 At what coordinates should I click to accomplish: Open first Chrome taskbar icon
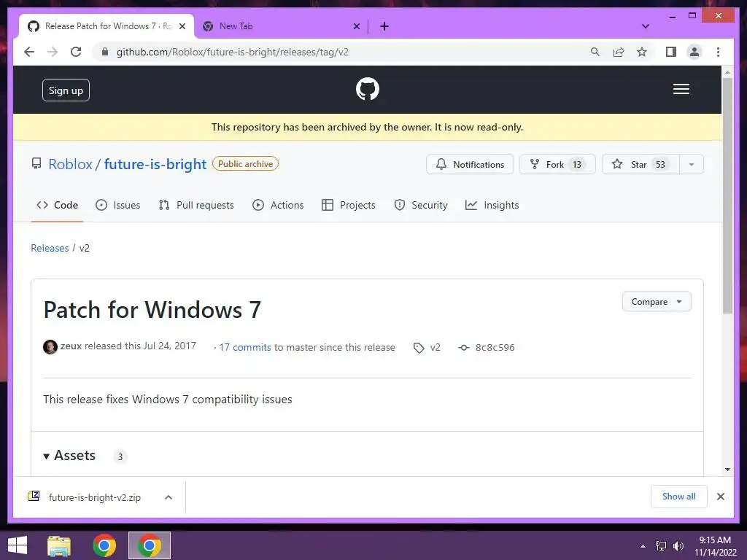point(104,545)
